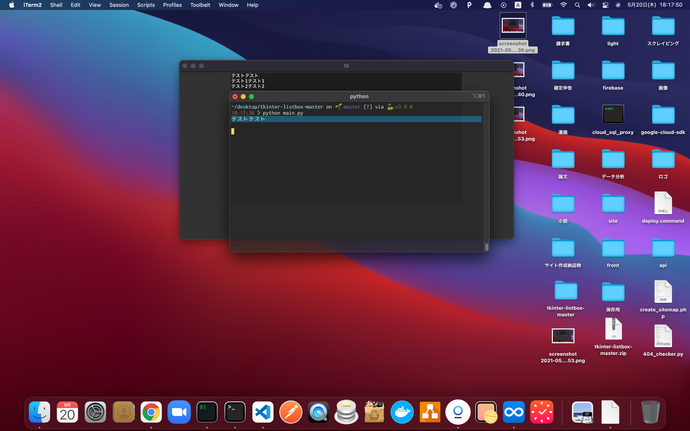Open the Session menu
This screenshot has height=431, width=690.
[119, 5]
